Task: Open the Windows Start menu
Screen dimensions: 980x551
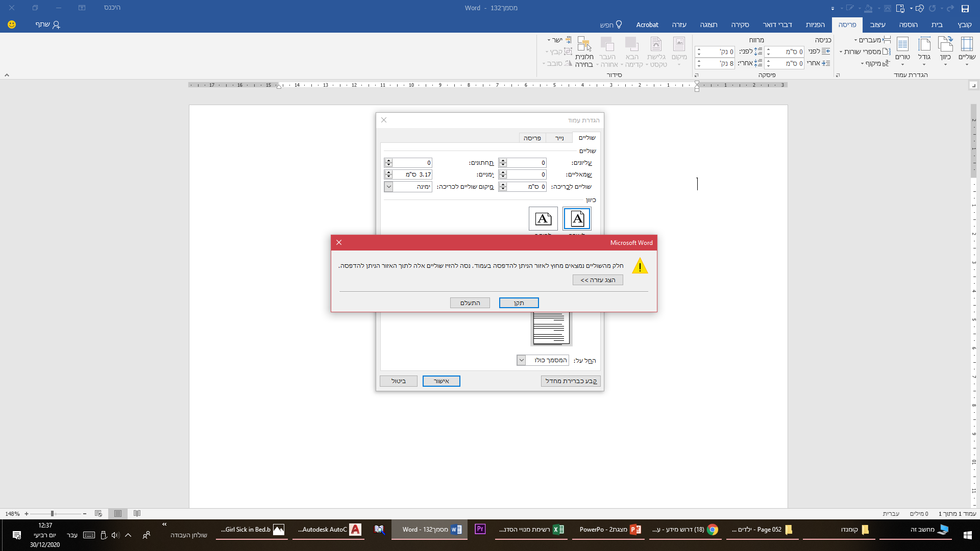Action: 967,535
